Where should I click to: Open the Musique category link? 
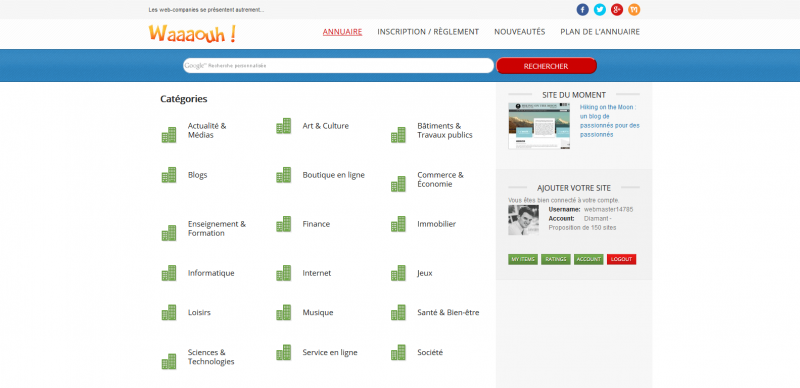coord(318,312)
